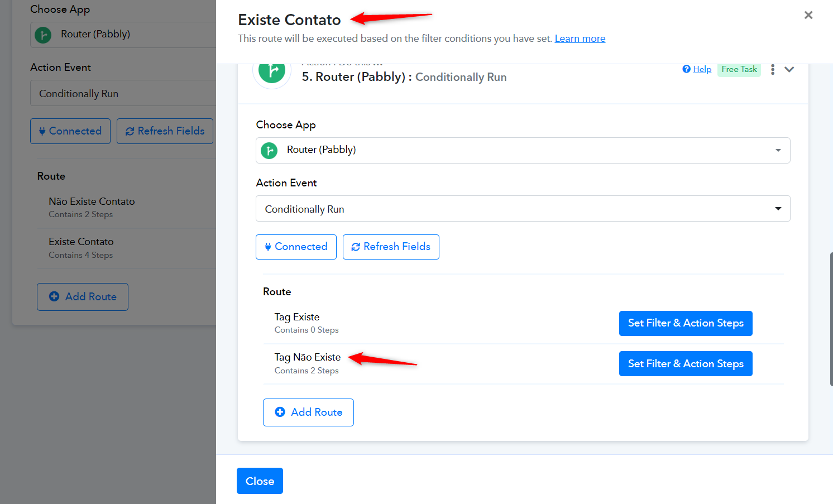Click the "Contains 2 Steps" text under Tag Não Existe

coord(307,371)
